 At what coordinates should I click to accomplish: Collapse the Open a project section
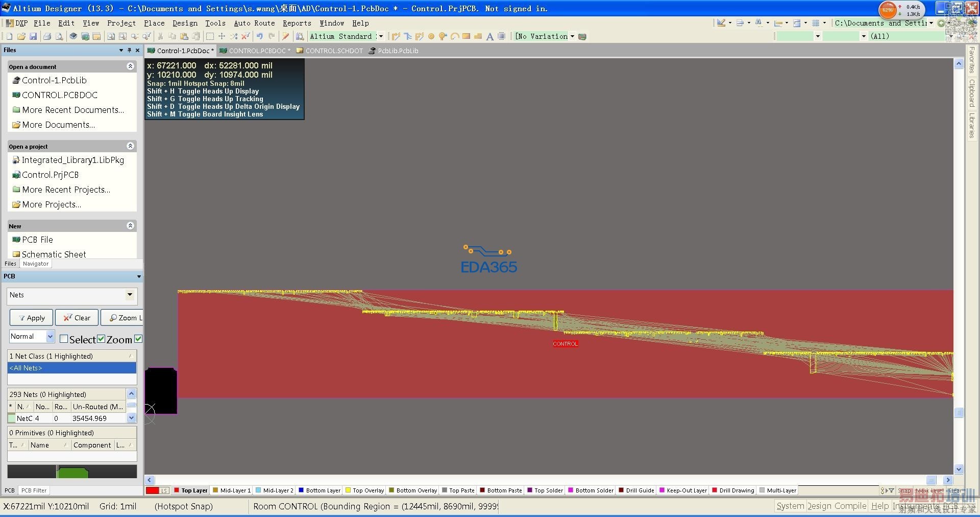[130, 146]
